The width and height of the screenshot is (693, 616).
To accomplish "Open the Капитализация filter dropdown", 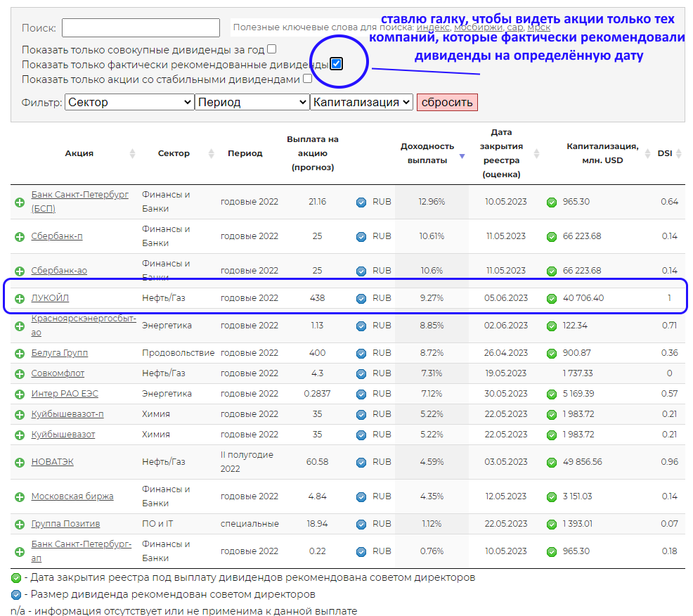I will pyautogui.click(x=361, y=102).
